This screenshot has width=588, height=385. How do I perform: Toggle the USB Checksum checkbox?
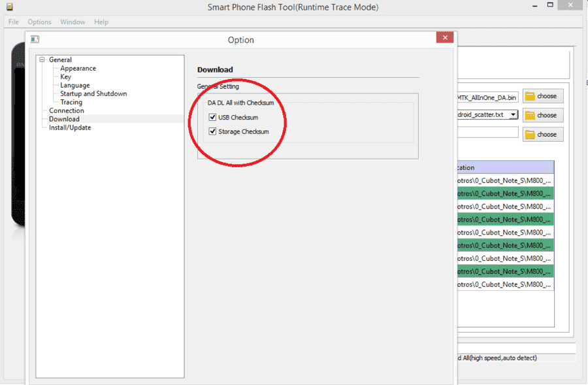212,117
